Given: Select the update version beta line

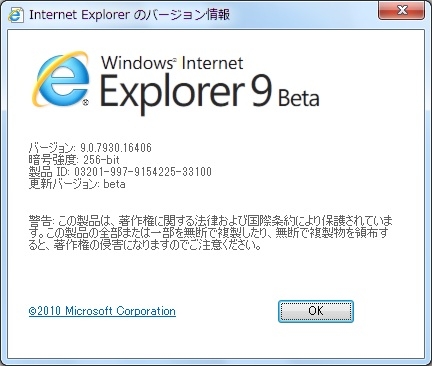Looking at the screenshot, I should 77,184.
